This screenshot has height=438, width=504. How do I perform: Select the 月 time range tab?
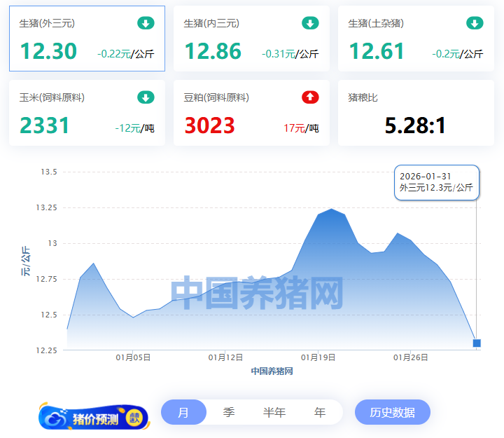183,412
